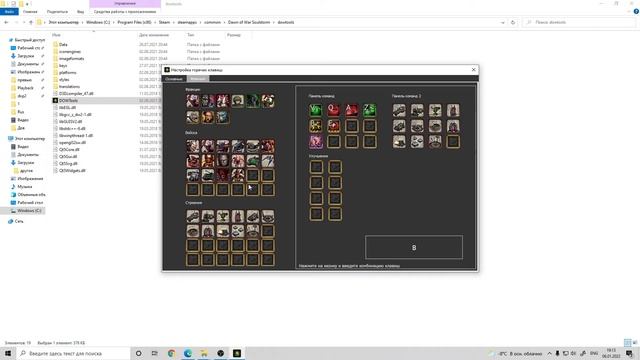
Task: Select the purple icon in the command panel
Action: click(x=316, y=142)
